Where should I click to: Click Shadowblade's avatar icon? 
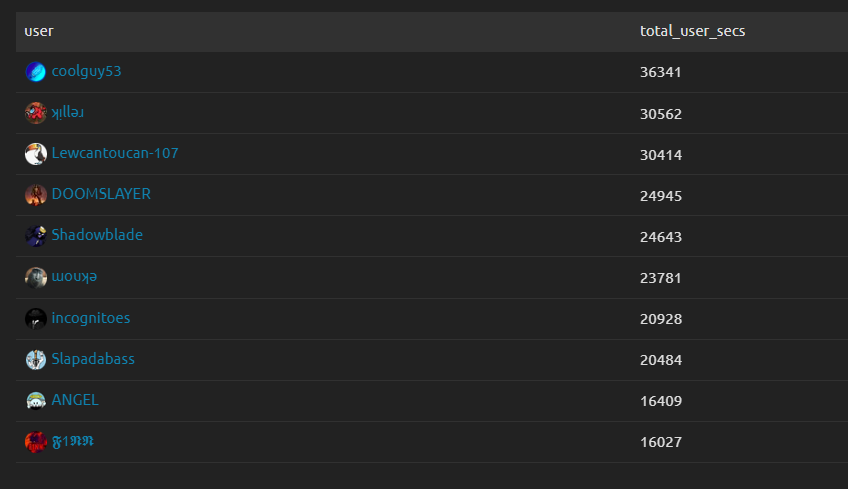pos(36,236)
